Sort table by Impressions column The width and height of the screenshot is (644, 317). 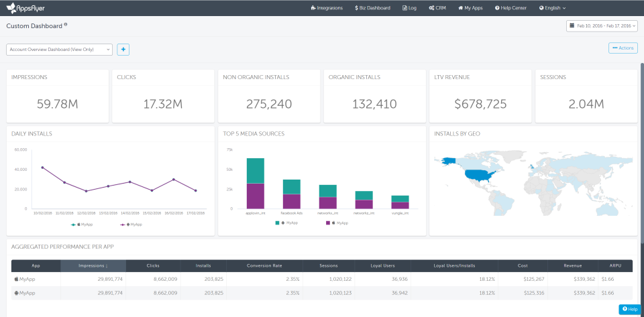pos(93,266)
